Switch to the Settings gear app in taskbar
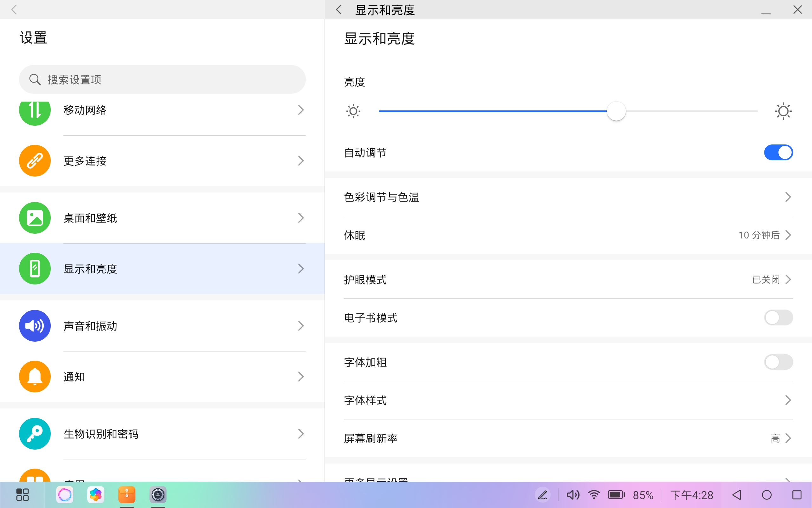 [x=158, y=495]
